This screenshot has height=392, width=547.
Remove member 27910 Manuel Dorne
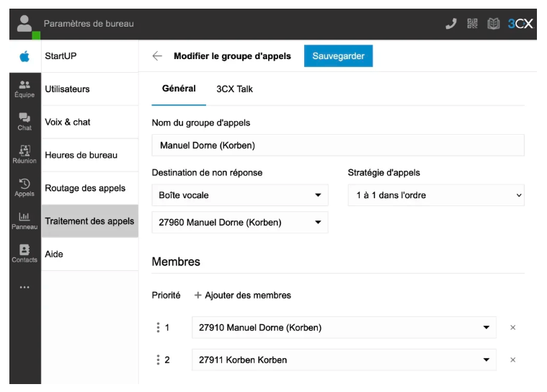coord(513,328)
